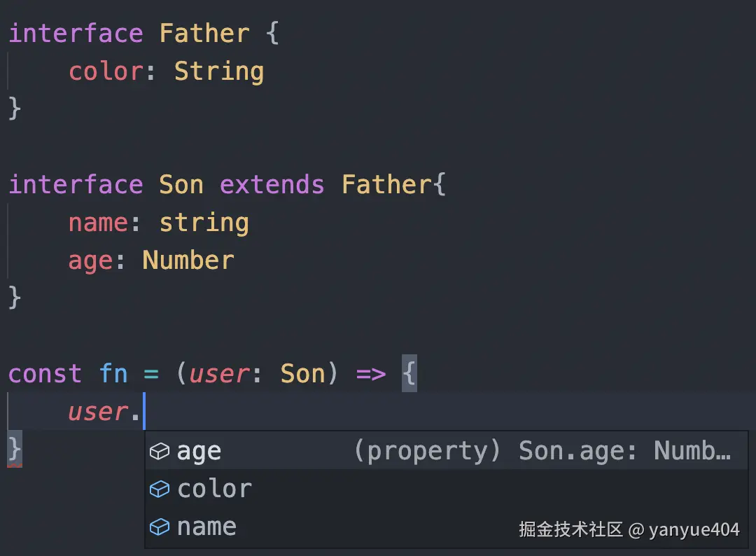Click the closing brace with the red squiggle
756x556 pixels.
coord(15,450)
